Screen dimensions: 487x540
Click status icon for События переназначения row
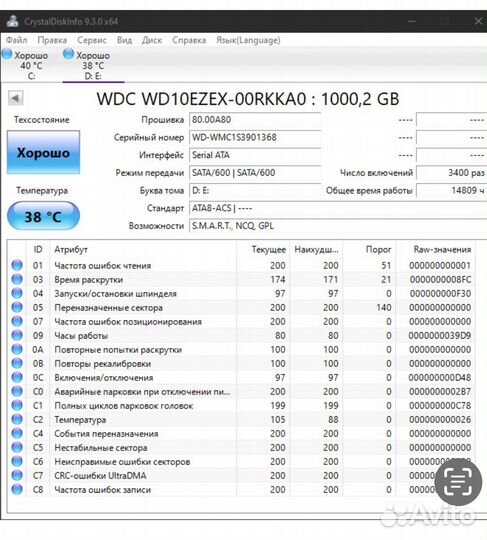17,433
